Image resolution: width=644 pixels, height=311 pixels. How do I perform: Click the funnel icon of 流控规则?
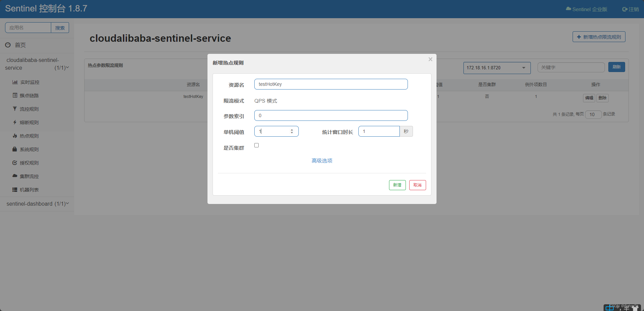tap(15, 109)
